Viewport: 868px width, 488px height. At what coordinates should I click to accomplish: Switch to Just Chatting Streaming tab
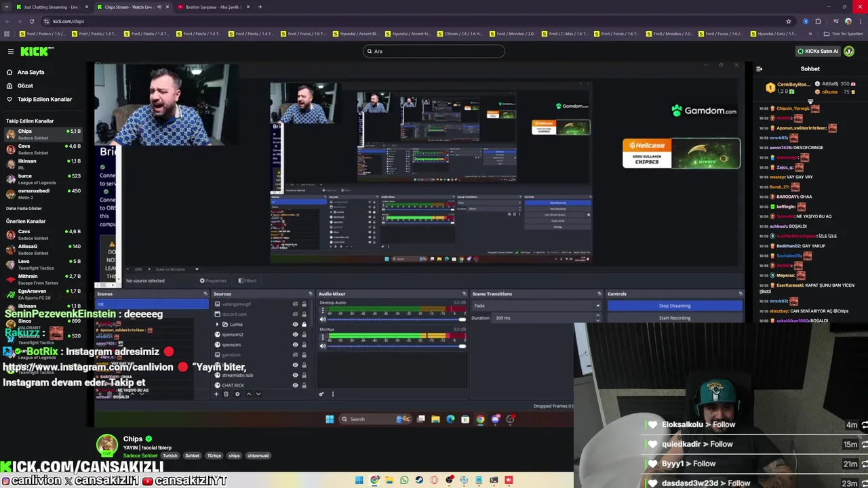(51, 7)
